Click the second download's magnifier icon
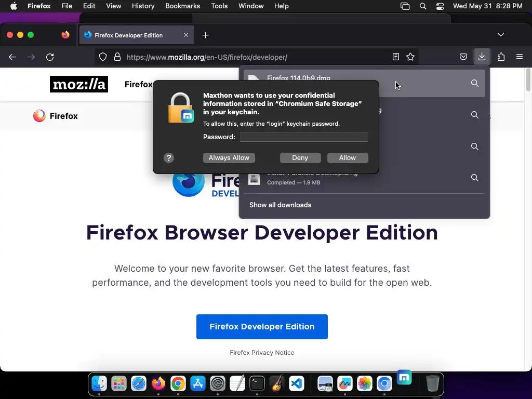Image resolution: width=532 pixels, height=399 pixels. tap(475, 115)
